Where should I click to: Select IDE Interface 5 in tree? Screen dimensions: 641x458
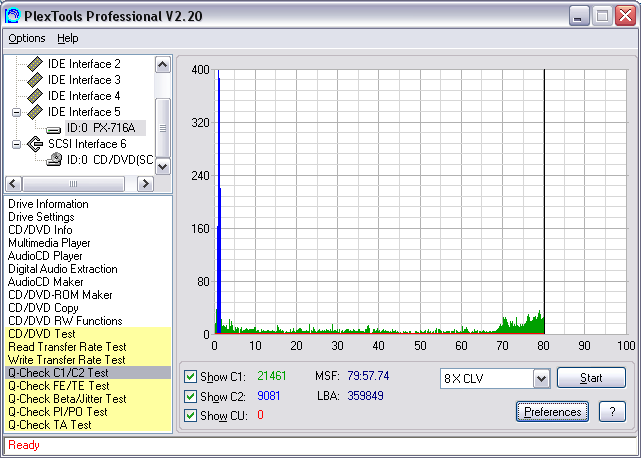(84, 112)
